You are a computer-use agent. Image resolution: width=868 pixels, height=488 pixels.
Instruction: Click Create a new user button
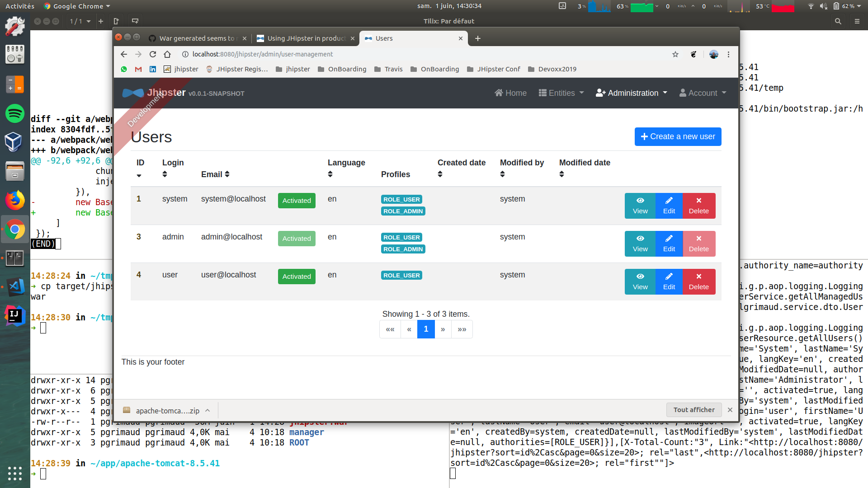coord(678,136)
